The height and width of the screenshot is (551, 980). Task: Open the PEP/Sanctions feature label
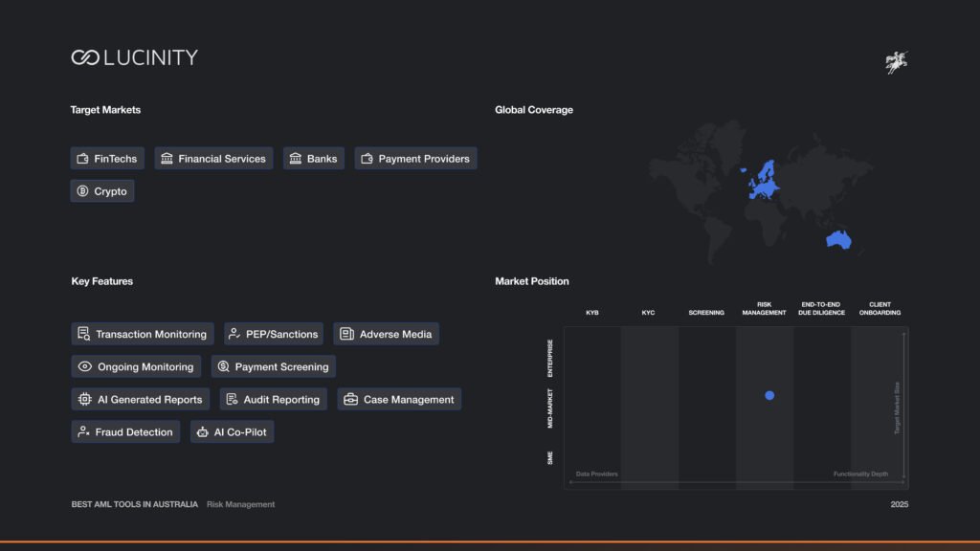click(x=282, y=334)
